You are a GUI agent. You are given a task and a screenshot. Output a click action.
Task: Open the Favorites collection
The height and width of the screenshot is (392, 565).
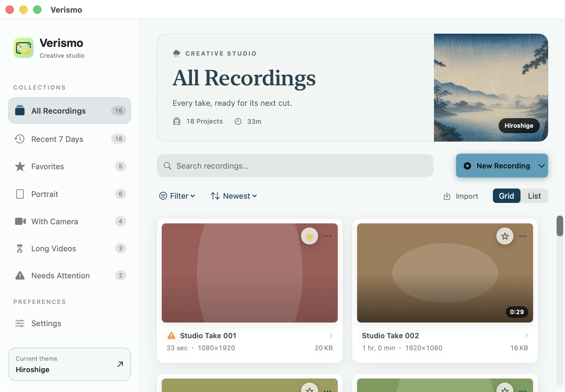pos(70,166)
